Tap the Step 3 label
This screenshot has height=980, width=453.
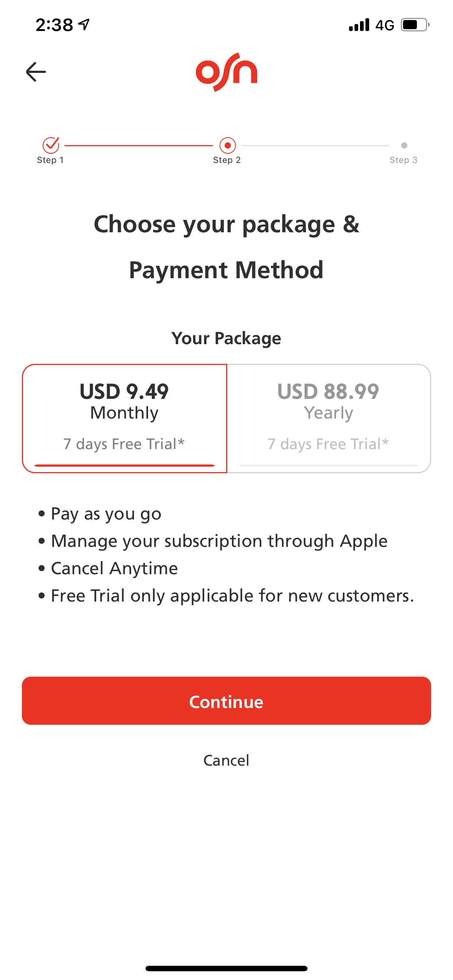[x=403, y=160]
